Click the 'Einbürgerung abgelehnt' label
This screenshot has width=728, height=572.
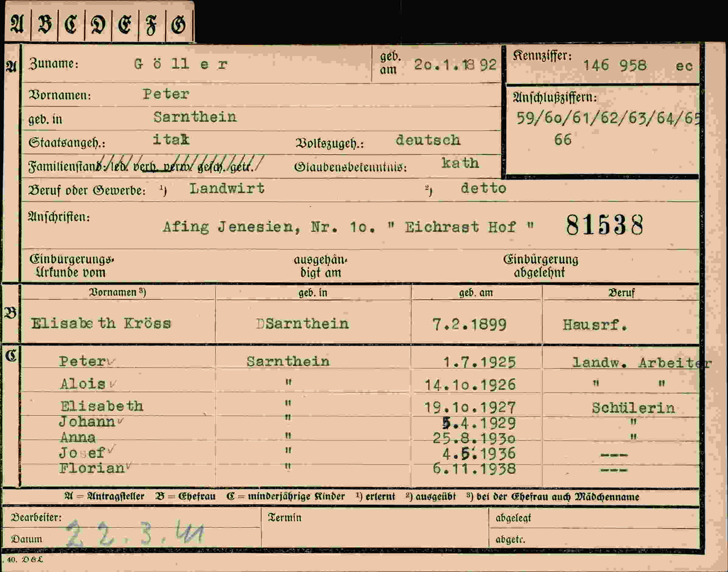(541, 266)
